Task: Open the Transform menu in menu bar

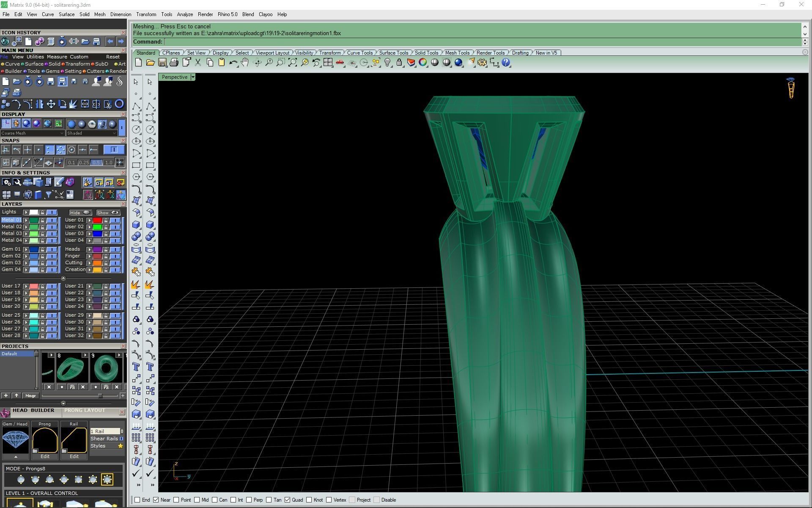Action: pos(146,14)
